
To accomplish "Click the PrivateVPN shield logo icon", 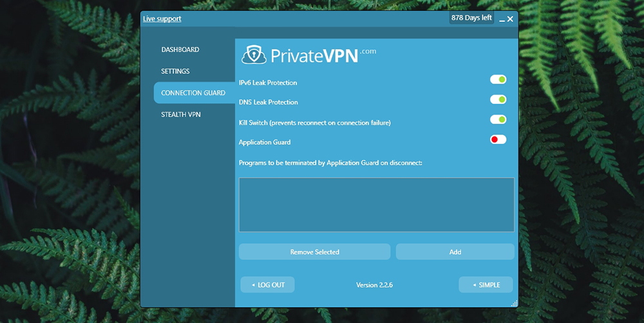I will [x=254, y=55].
